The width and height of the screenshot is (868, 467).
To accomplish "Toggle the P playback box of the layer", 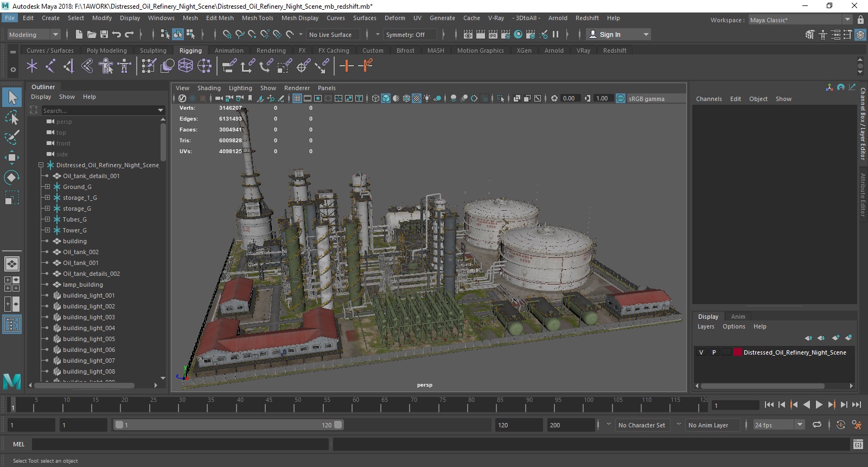I will [x=714, y=352].
